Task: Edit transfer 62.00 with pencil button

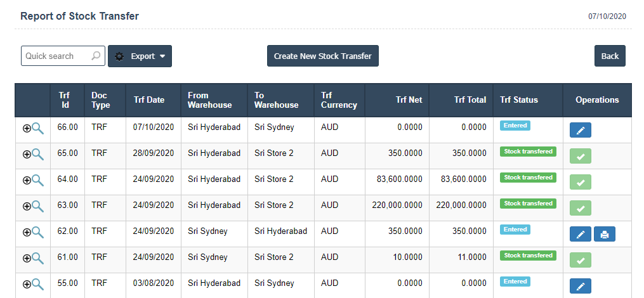Action: coord(580,235)
